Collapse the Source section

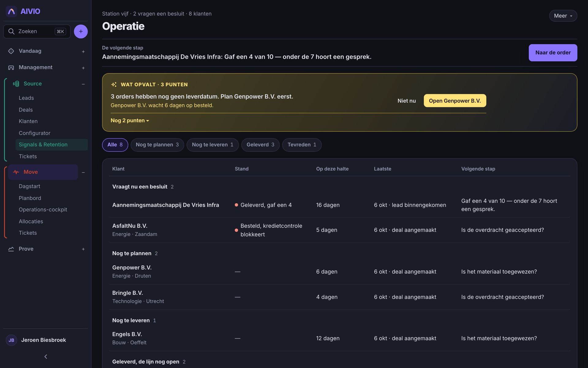point(83,84)
